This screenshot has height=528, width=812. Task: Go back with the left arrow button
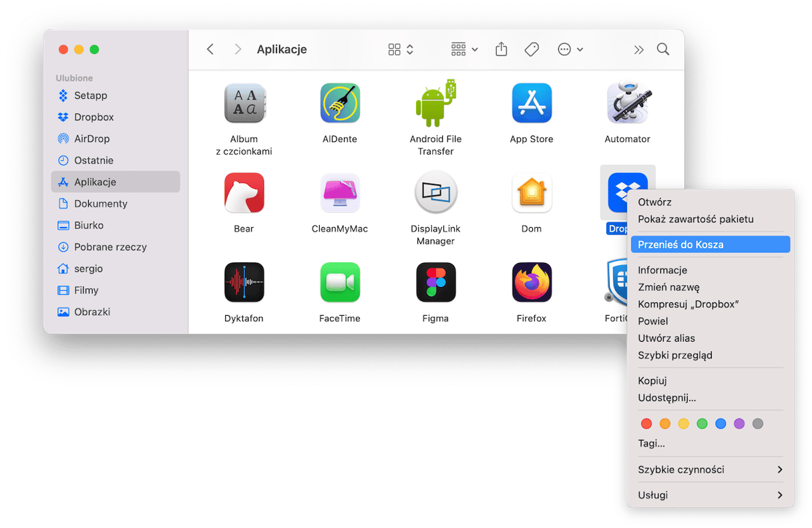[x=210, y=49]
